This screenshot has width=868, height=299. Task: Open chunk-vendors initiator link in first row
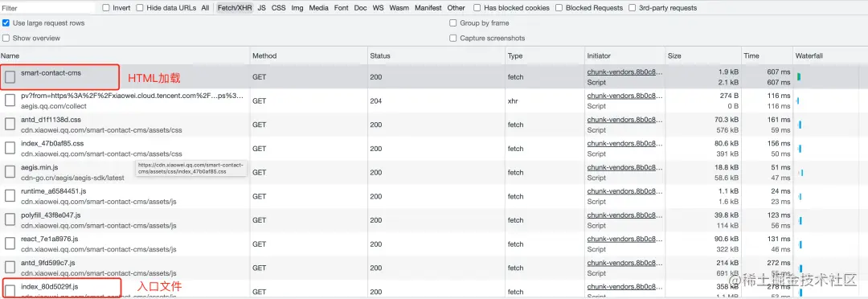(624, 72)
